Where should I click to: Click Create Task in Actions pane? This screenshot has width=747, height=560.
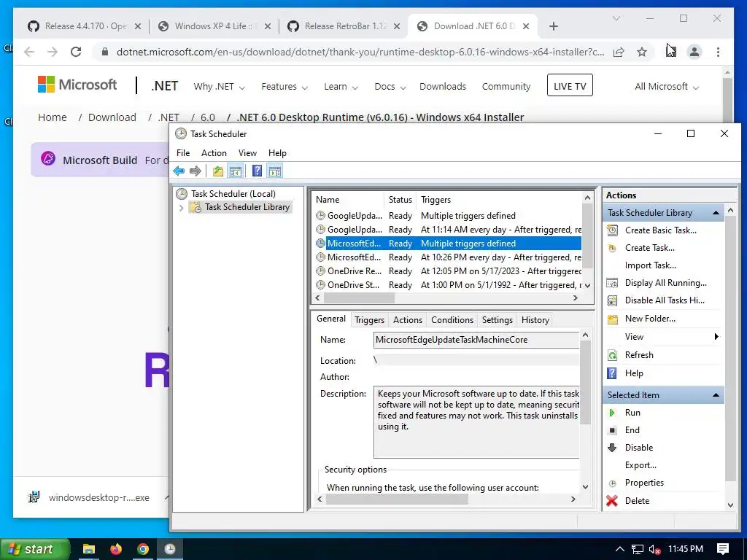tap(649, 248)
